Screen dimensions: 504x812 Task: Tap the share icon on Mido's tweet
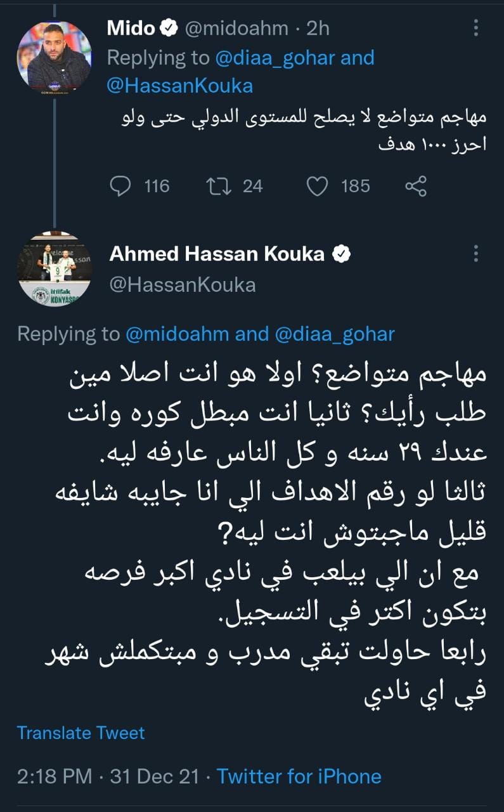[415, 186]
